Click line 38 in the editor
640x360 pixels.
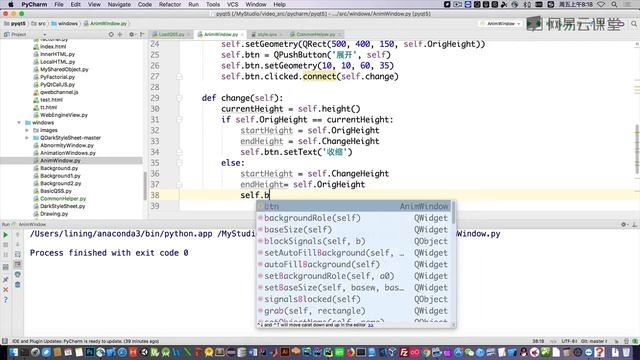click(x=408, y=195)
